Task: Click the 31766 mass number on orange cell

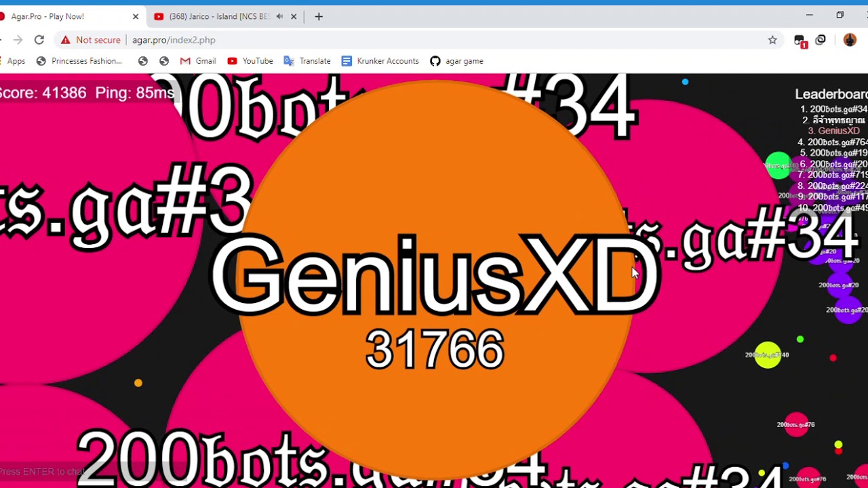Action: pyautogui.click(x=434, y=350)
